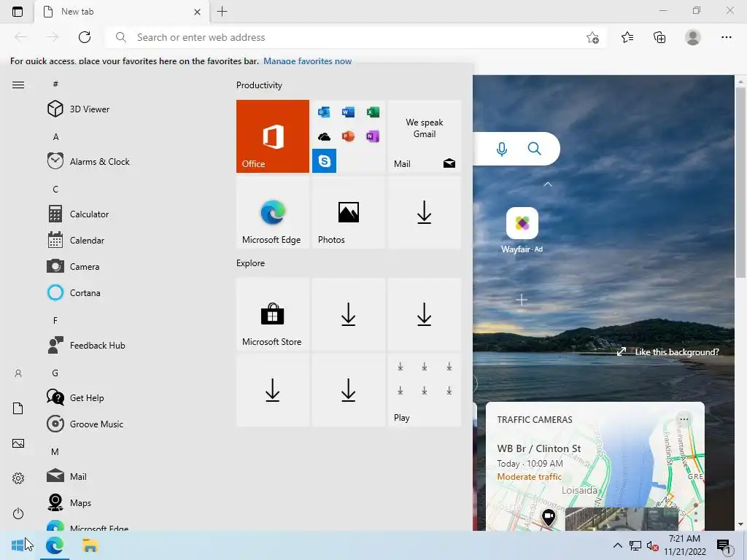Open the network tray icon
This screenshot has width=747, height=560.
coord(635,545)
